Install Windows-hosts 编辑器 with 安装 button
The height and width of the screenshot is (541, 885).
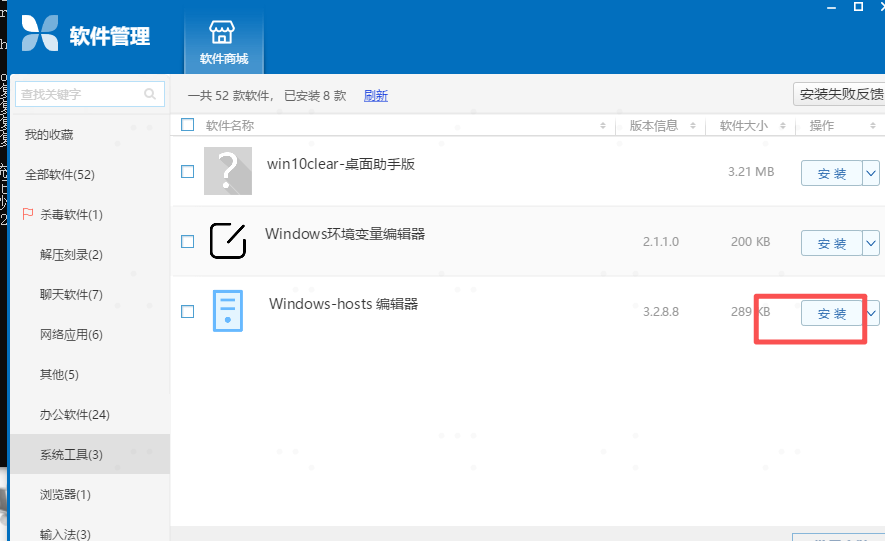(x=831, y=313)
